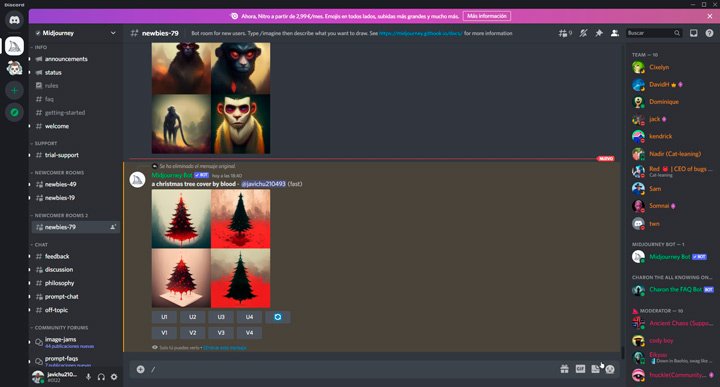
Task: Mute microphone in user panel
Action: click(x=88, y=377)
